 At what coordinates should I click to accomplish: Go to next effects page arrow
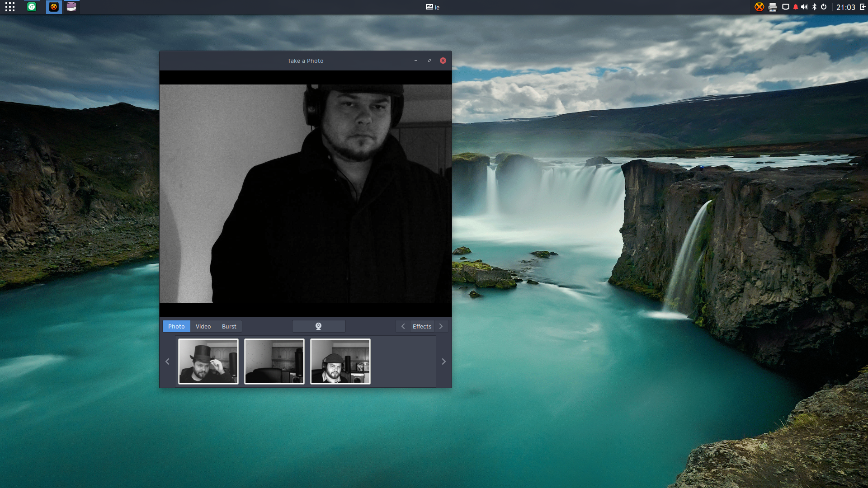[441, 326]
